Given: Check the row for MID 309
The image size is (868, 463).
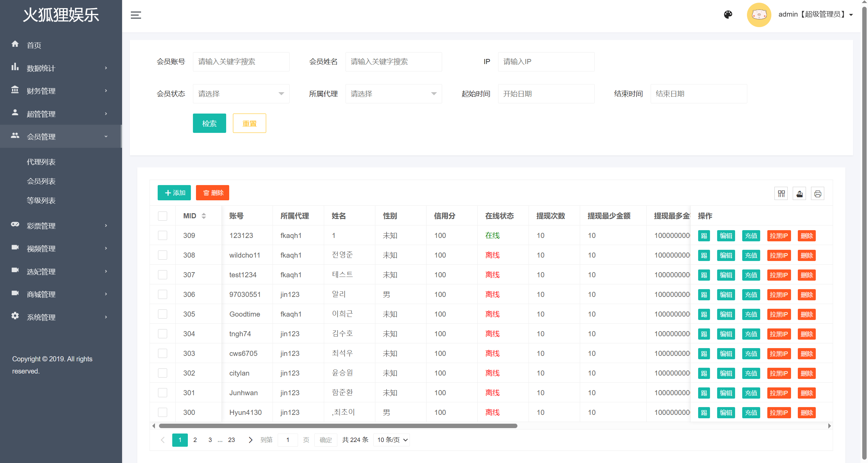Looking at the screenshot, I should tap(163, 236).
